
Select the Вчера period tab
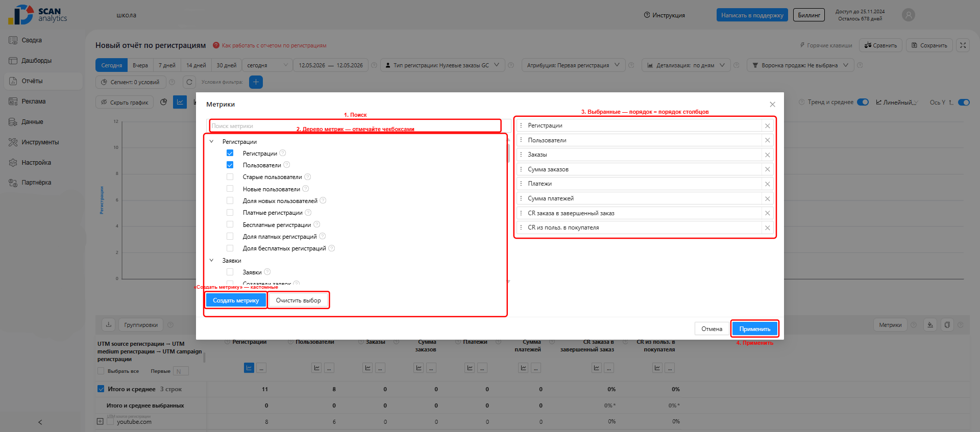140,65
